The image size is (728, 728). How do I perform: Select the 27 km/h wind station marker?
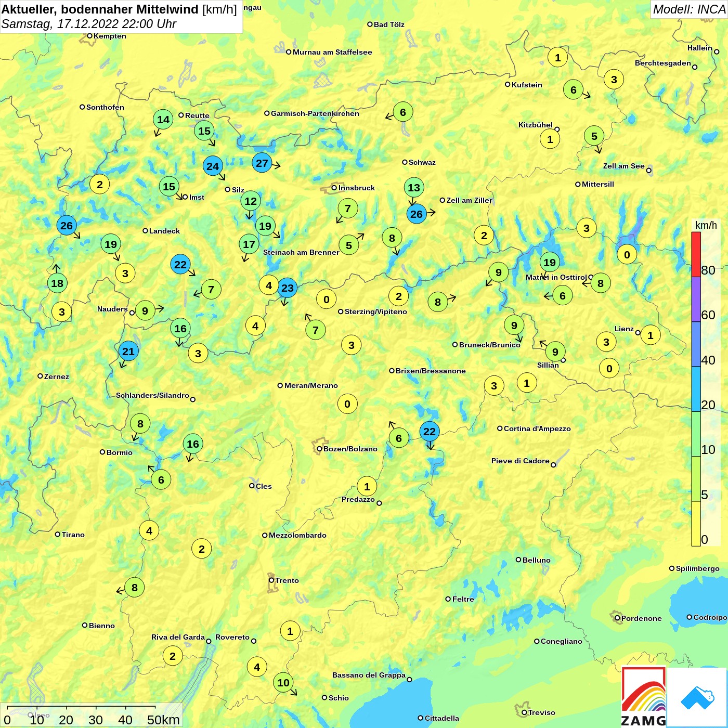click(x=262, y=163)
